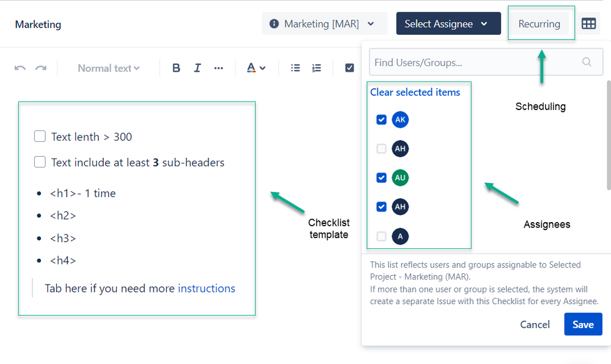
Task: Insert a numbered list
Action: (316, 68)
